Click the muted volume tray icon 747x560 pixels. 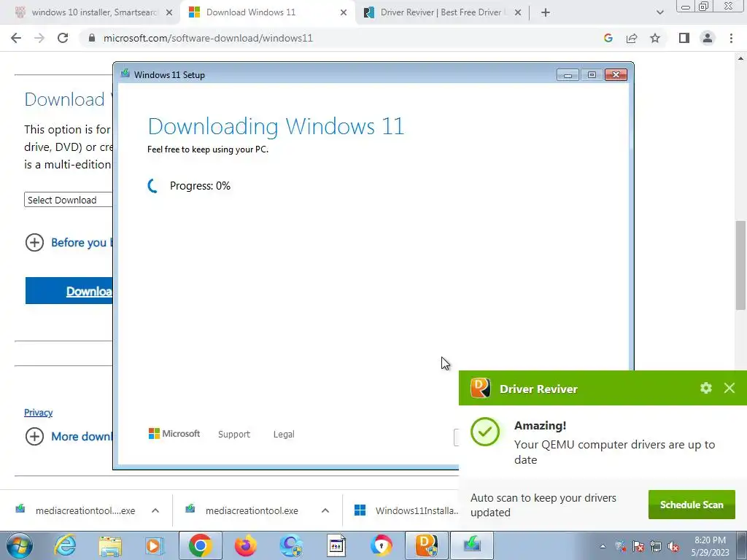[x=673, y=547]
